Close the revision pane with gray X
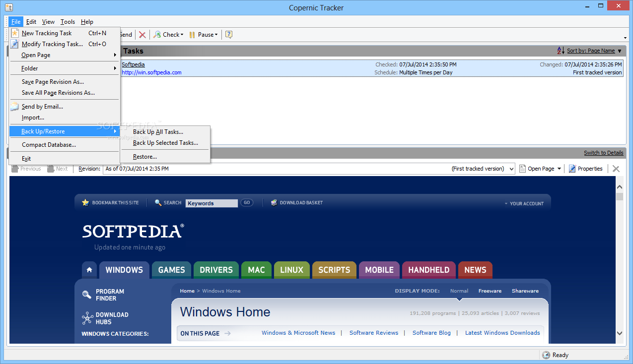 (x=616, y=169)
